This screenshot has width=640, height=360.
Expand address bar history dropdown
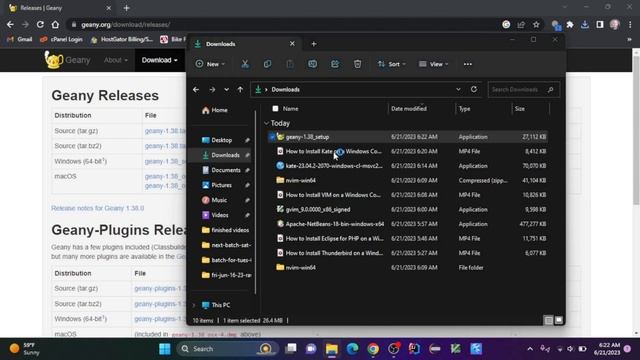point(458,89)
